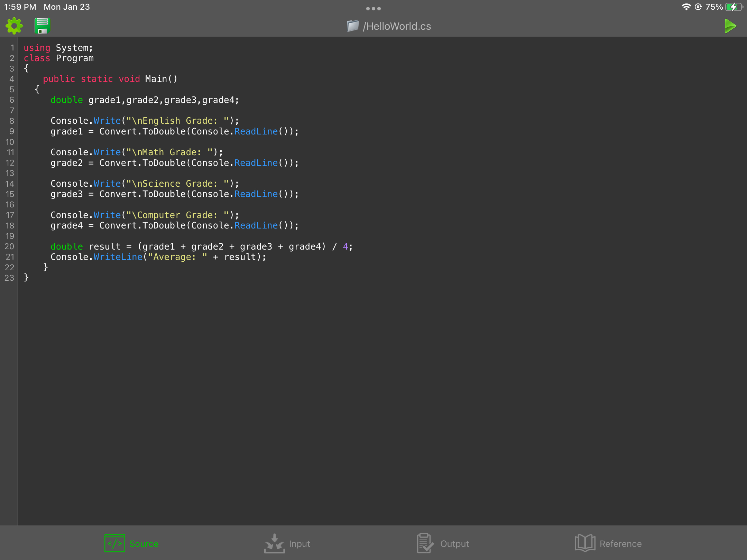Click the Output clipboard check icon
Viewport: 747px width, 560px height.
click(425, 543)
